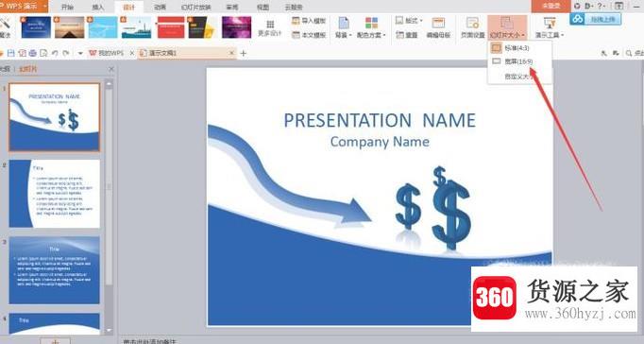Viewport: 644px width, 344px height.
Task: Select slide 3 thumbnail in slide panel
Action: [x=54, y=270]
